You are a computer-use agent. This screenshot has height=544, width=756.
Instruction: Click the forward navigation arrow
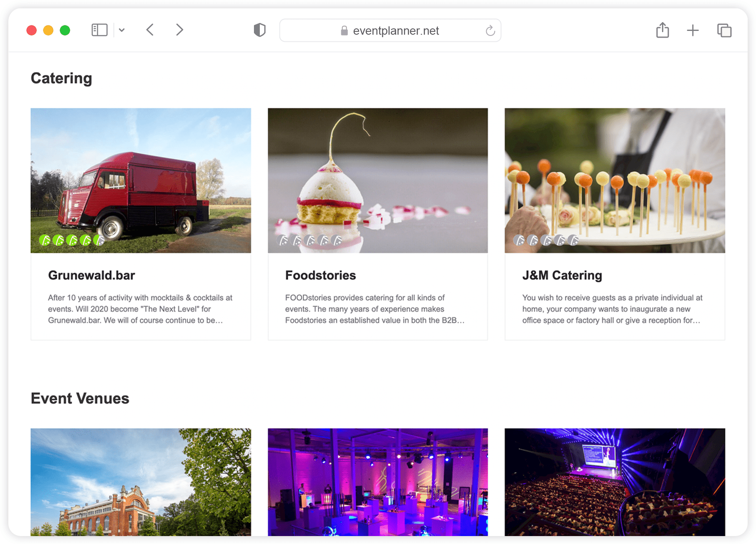point(179,30)
